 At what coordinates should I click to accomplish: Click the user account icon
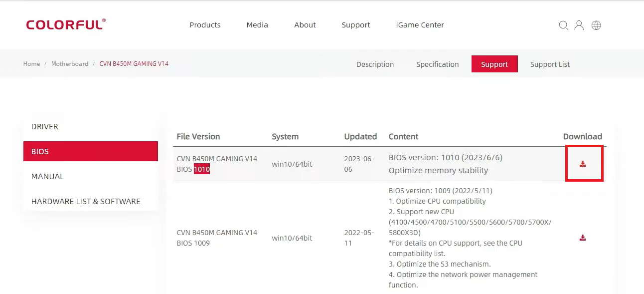click(x=579, y=25)
